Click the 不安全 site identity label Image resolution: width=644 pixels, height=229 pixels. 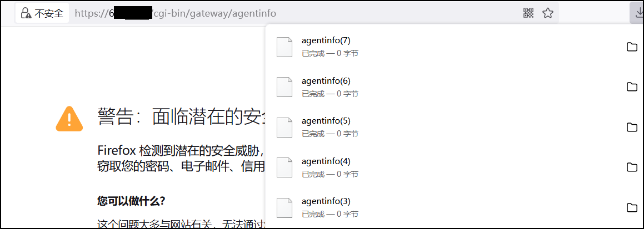[x=49, y=13]
